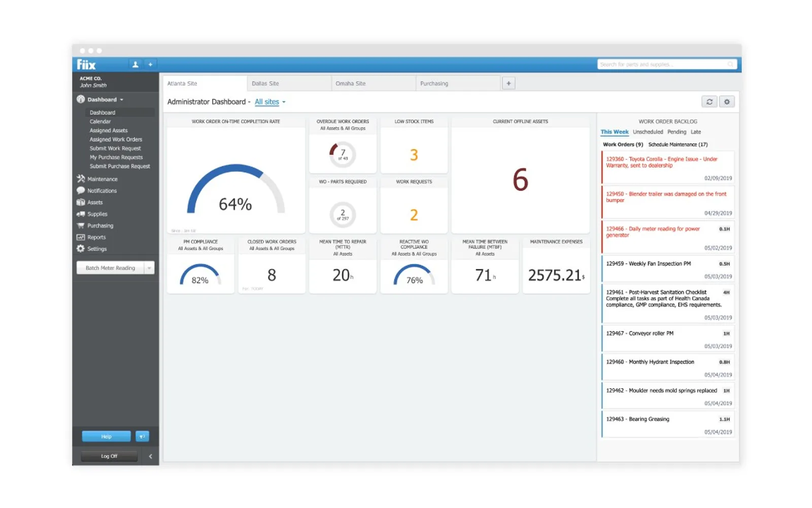The width and height of the screenshot is (812, 508).
Task: Open the Assets icon in sidebar
Action: coord(81,202)
